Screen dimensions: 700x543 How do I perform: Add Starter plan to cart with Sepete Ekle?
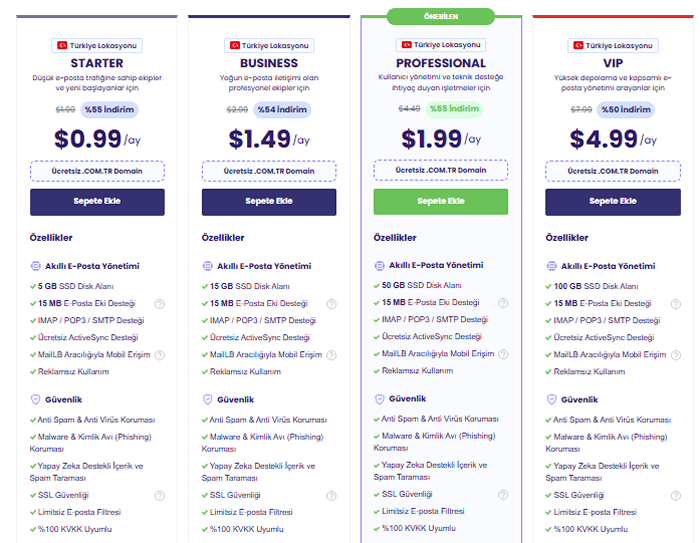coord(97,202)
